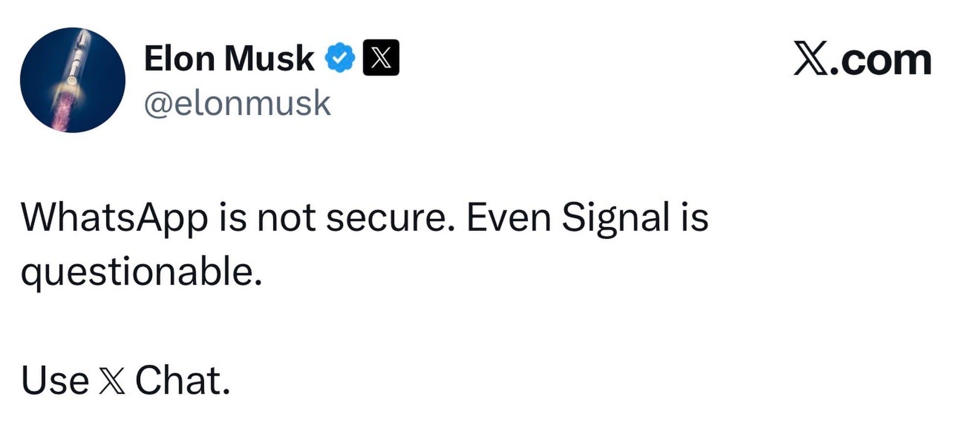Click the X glyph before "Chat"
The height and width of the screenshot is (434, 980).
click(x=112, y=381)
